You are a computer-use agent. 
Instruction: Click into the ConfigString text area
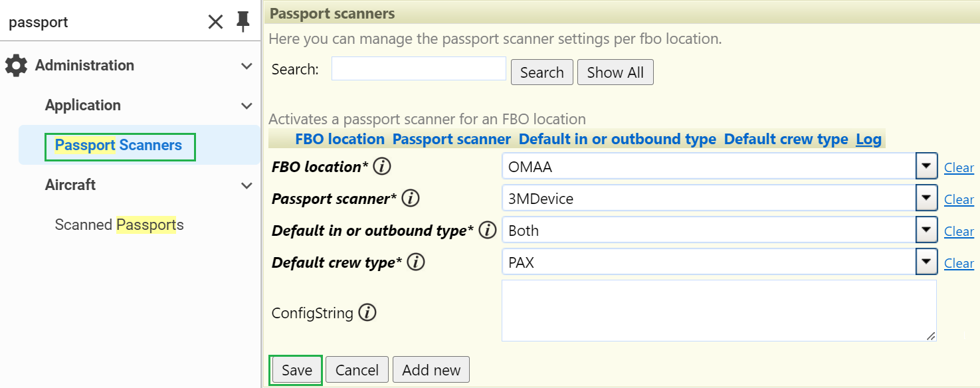[x=719, y=310]
